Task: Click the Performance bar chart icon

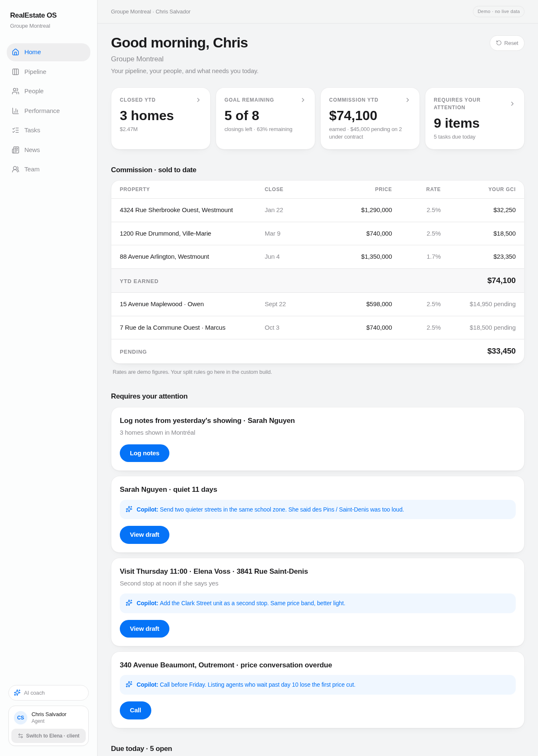Action: (16, 111)
